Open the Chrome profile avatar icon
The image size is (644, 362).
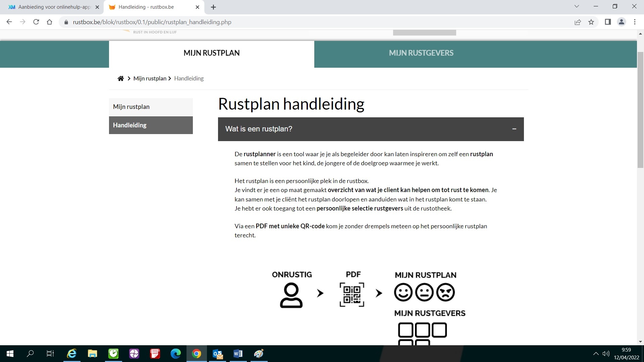621,22
